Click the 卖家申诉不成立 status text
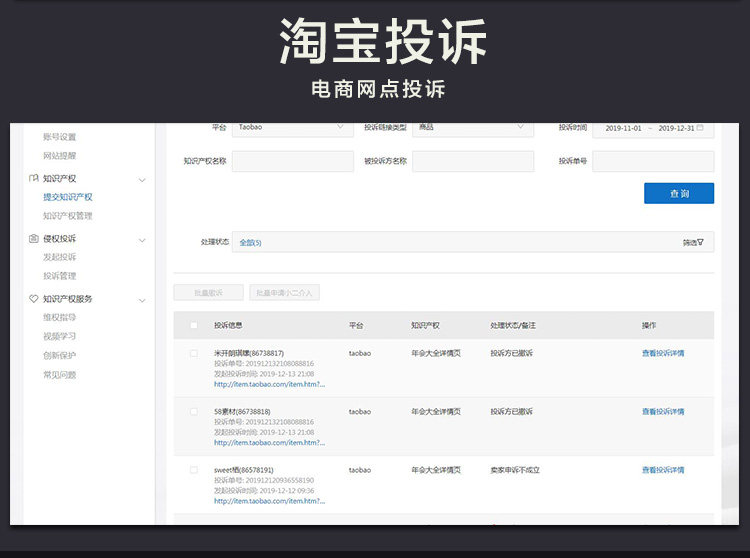750x558 pixels. (x=515, y=470)
